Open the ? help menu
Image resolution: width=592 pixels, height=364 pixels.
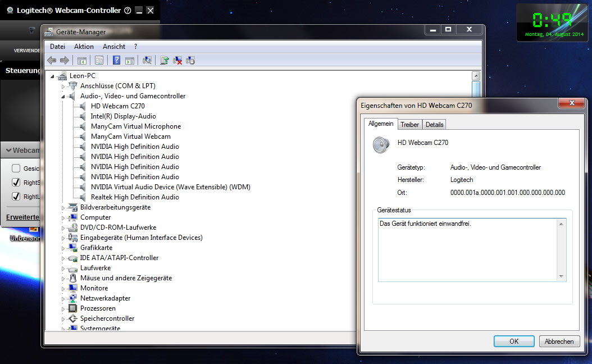tap(135, 47)
